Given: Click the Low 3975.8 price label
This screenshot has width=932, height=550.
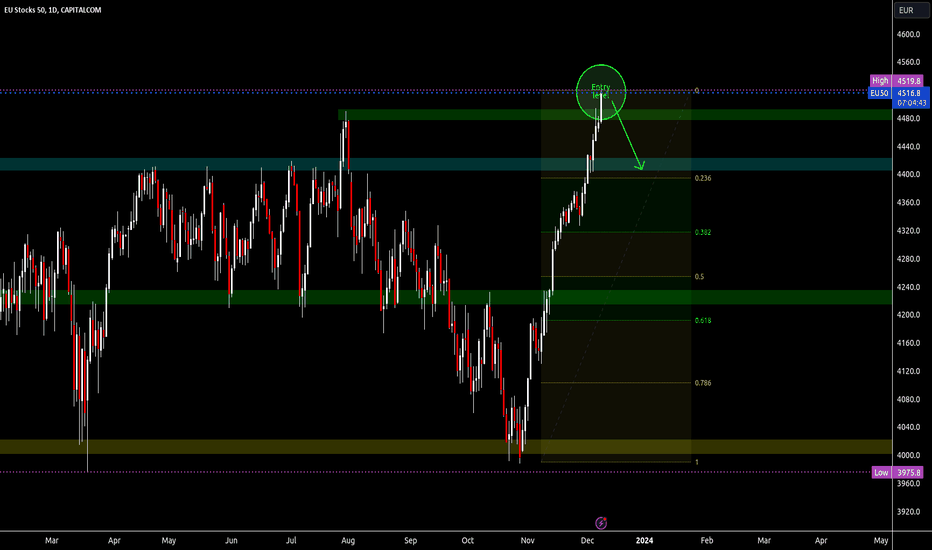Looking at the screenshot, I should 898,473.
